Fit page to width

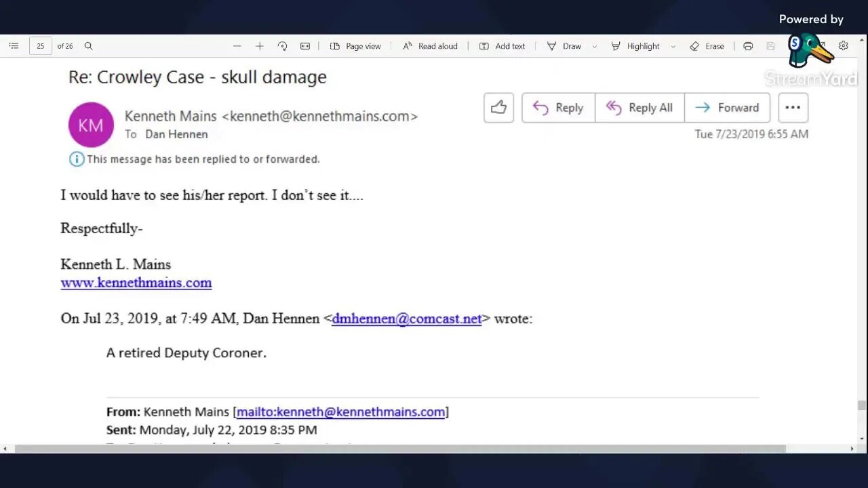click(x=305, y=46)
